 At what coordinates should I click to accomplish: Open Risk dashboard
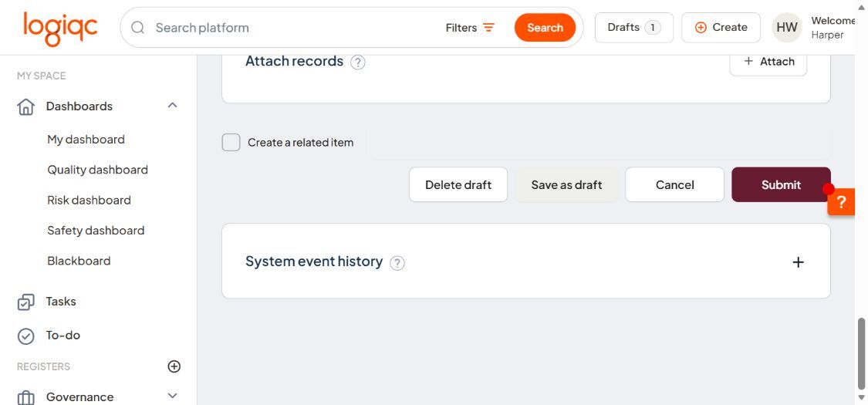[x=90, y=201]
